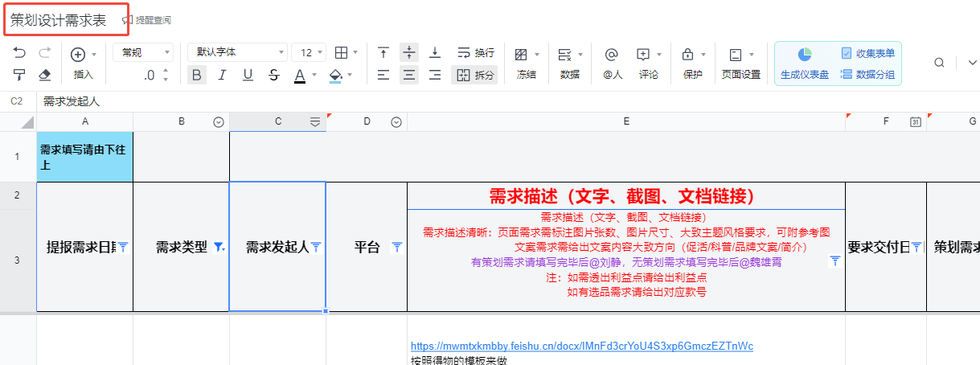Right-align the cell text
Image resolution: width=980 pixels, height=365 pixels.
[435, 75]
